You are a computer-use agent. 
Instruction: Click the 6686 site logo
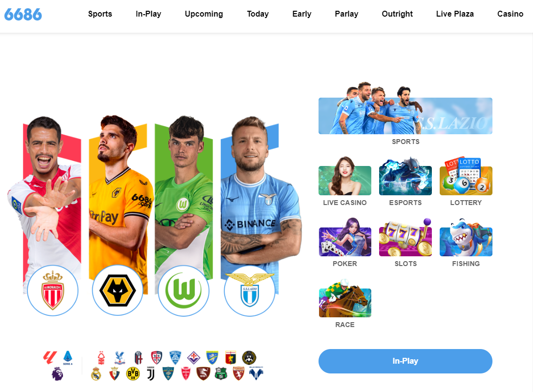pos(23,14)
